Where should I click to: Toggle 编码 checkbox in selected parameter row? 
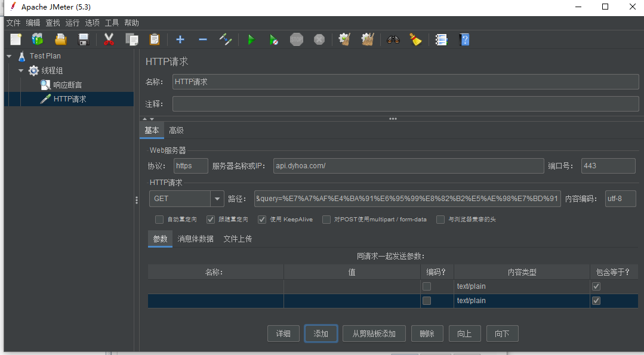pyautogui.click(x=427, y=301)
